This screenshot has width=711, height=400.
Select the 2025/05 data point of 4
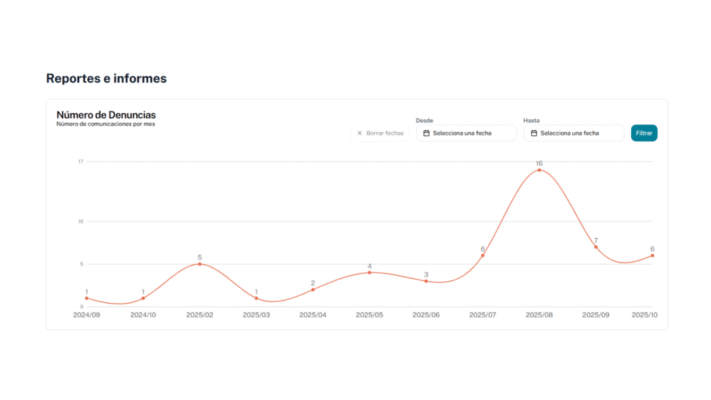(x=370, y=273)
